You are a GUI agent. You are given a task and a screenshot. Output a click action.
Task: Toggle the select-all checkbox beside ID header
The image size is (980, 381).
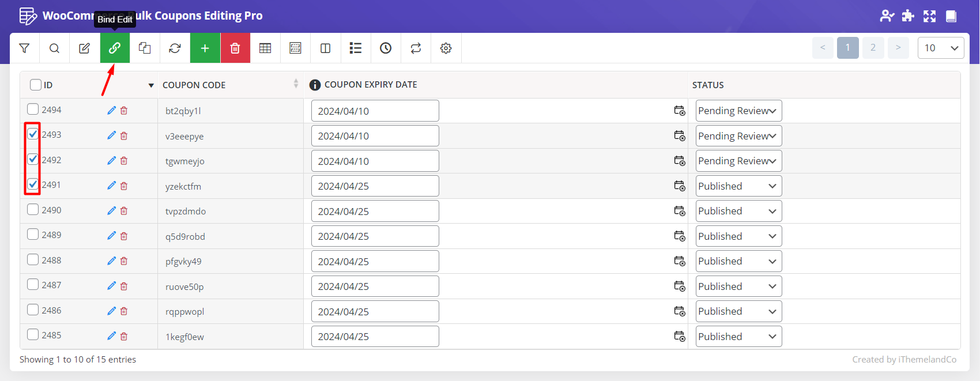[x=36, y=85]
